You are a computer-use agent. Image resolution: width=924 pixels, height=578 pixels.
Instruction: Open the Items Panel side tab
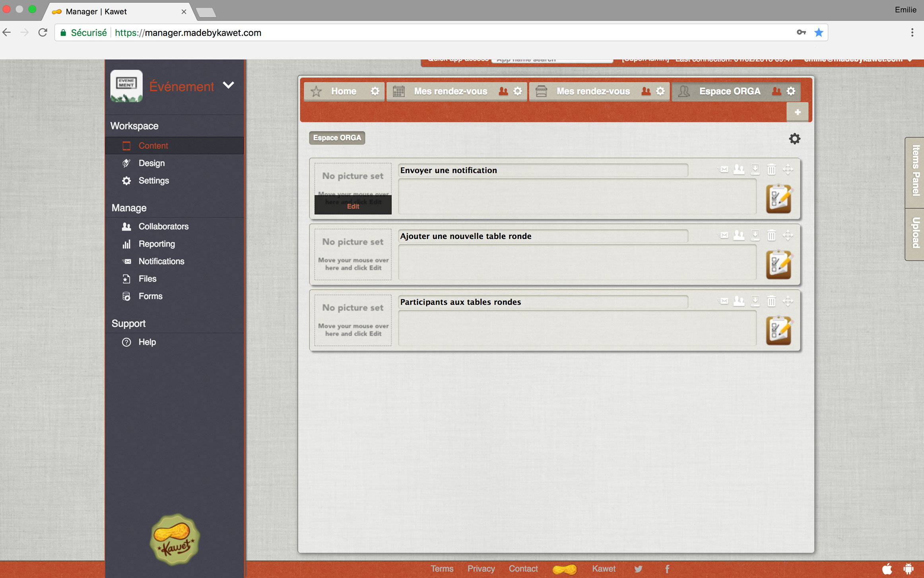(915, 171)
